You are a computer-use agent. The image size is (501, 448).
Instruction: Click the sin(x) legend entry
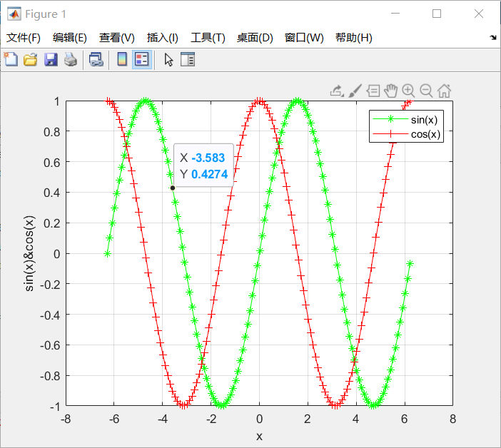[405, 119]
